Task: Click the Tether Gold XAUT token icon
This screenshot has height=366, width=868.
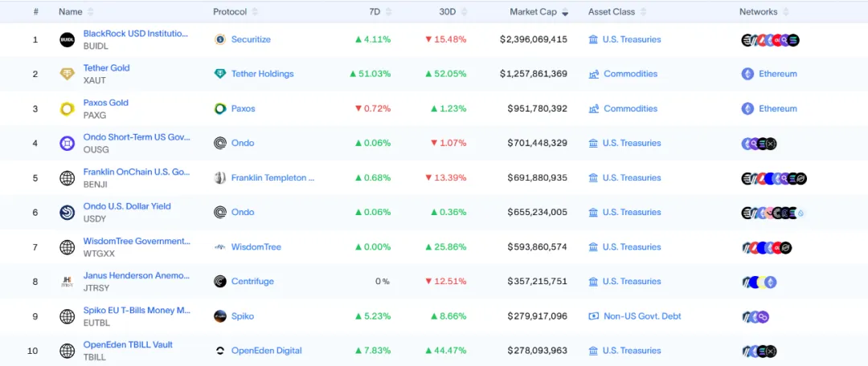Action: (68, 74)
